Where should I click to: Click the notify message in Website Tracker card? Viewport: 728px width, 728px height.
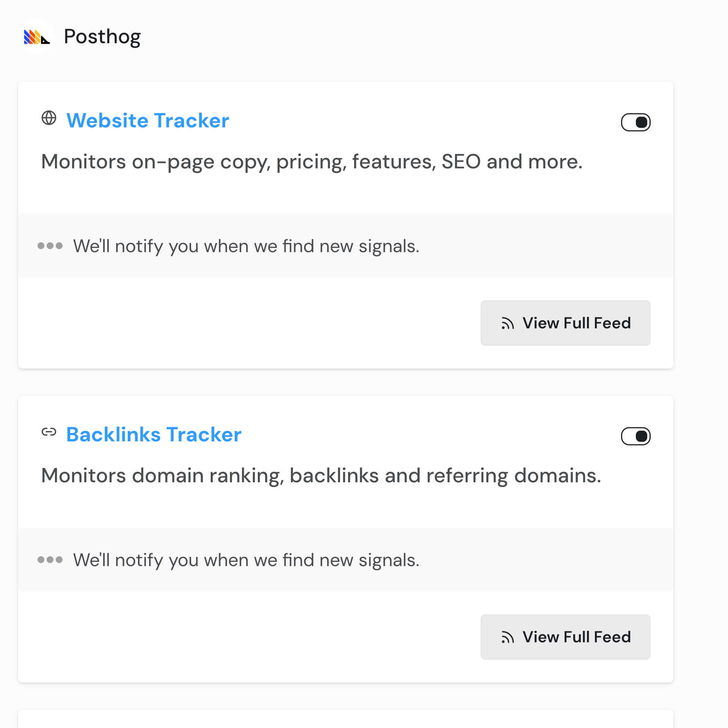click(x=246, y=246)
